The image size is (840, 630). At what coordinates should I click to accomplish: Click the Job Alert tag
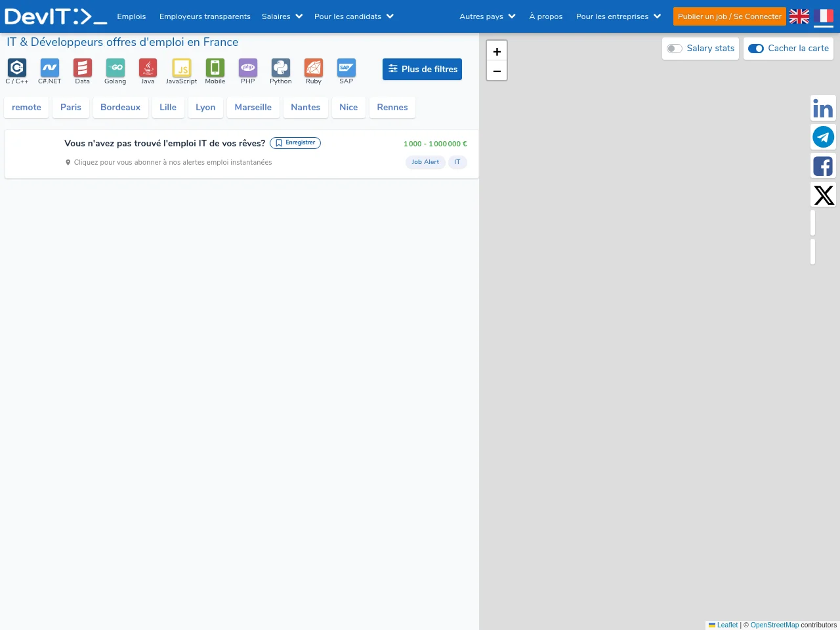425,162
